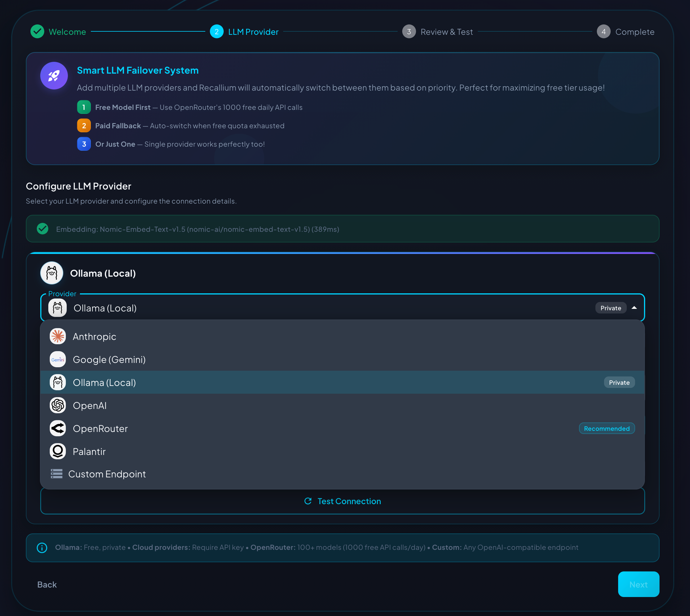Image resolution: width=690 pixels, height=616 pixels.
Task: Click the Google Gemini logo
Action: click(x=58, y=359)
